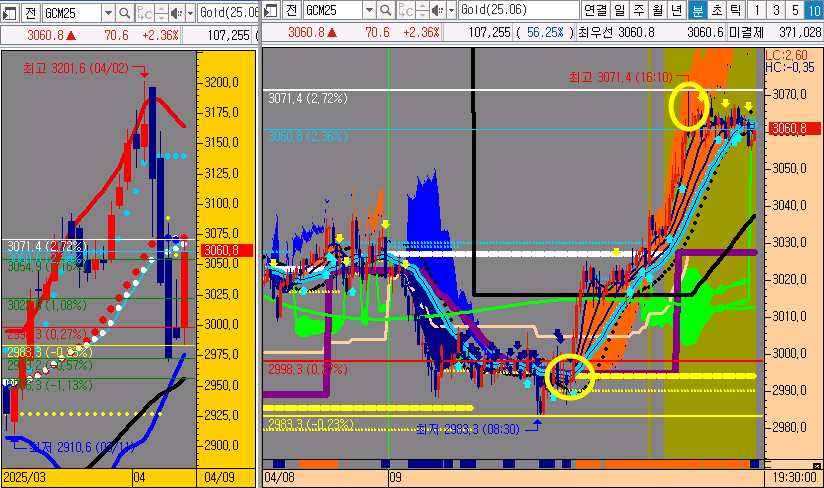Toggle the panel layout icon in left chart window
This screenshot has height=488, width=824.
[9, 12]
